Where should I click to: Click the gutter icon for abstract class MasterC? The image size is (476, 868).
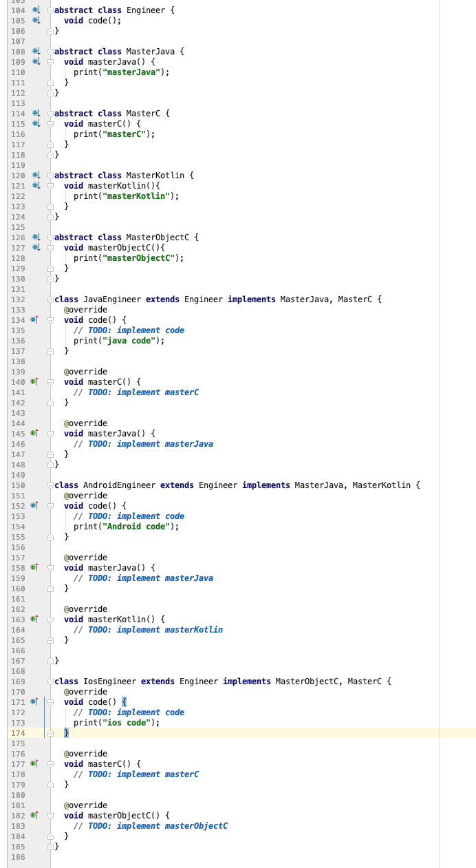(36, 114)
